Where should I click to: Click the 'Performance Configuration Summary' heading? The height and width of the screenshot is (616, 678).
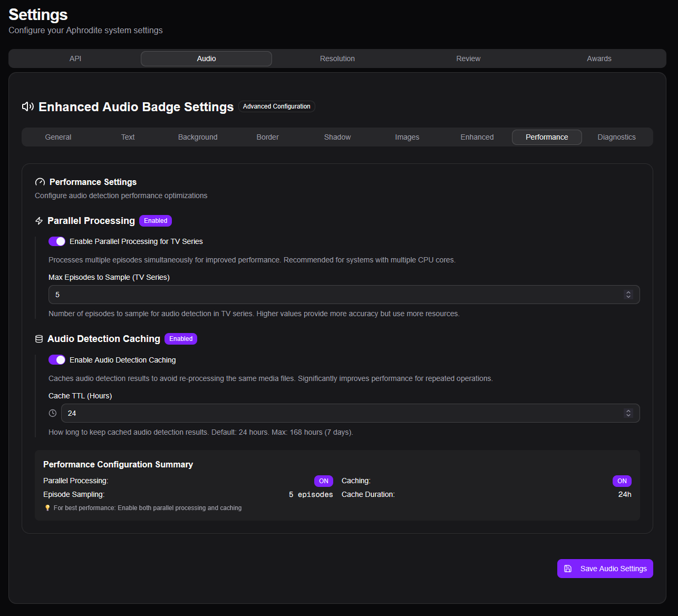tap(118, 464)
